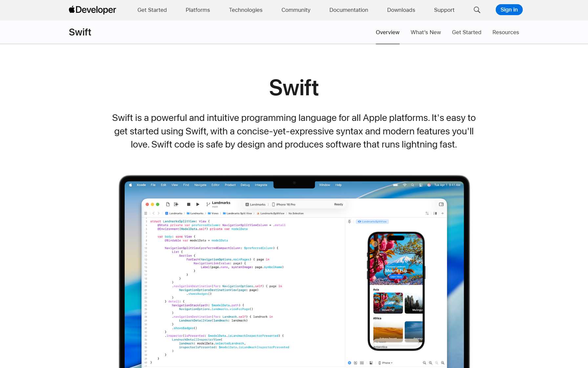Open the Technologies menu
This screenshot has width=588, height=368.
coord(246,10)
